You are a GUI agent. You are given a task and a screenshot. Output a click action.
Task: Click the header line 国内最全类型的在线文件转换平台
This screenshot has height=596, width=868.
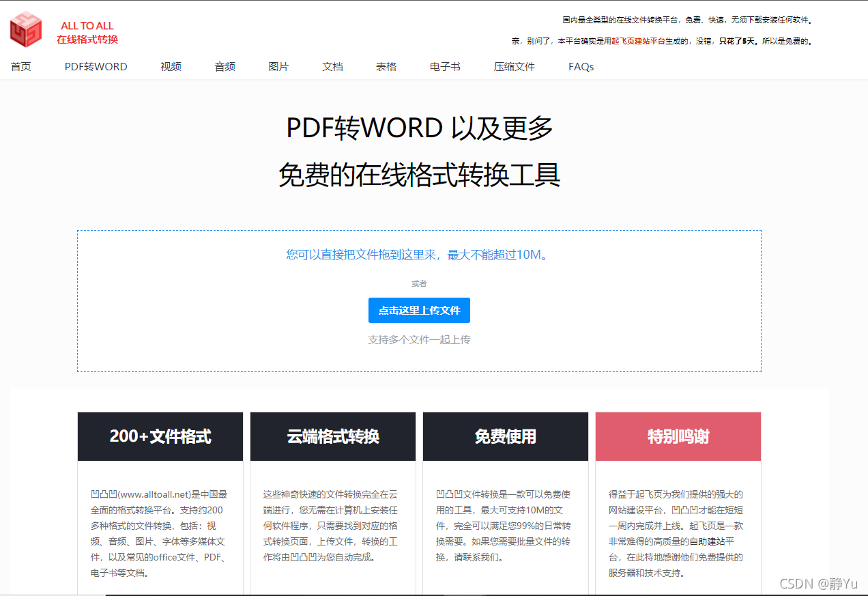tap(689, 20)
